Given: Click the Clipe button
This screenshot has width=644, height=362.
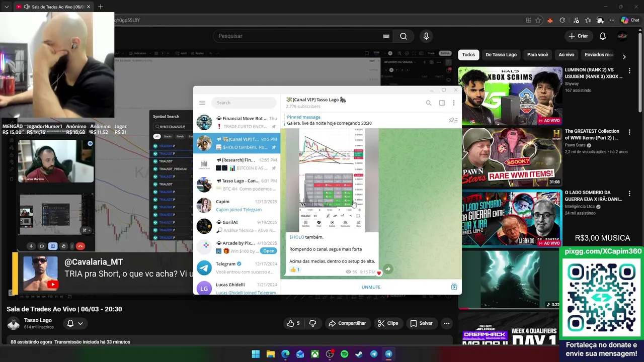Looking at the screenshot, I should 387,323.
